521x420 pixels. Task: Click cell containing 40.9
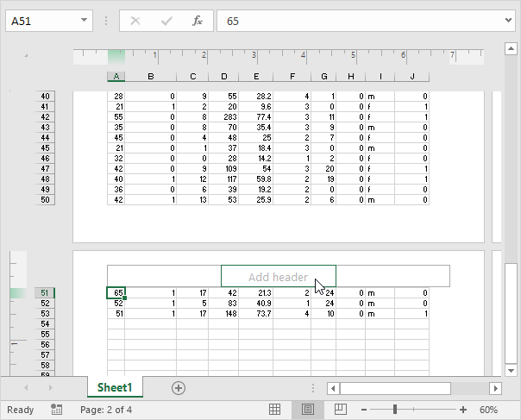click(256, 303)
